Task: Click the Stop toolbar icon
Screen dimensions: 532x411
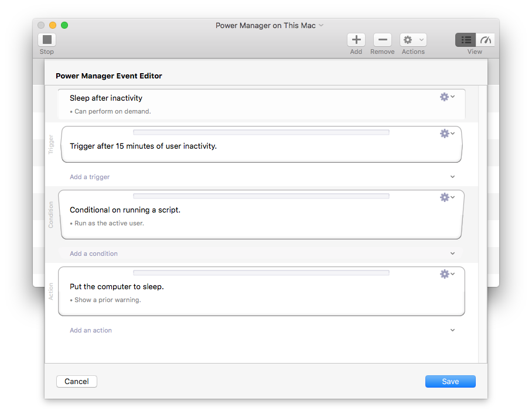Action: (x=47, y=40)
